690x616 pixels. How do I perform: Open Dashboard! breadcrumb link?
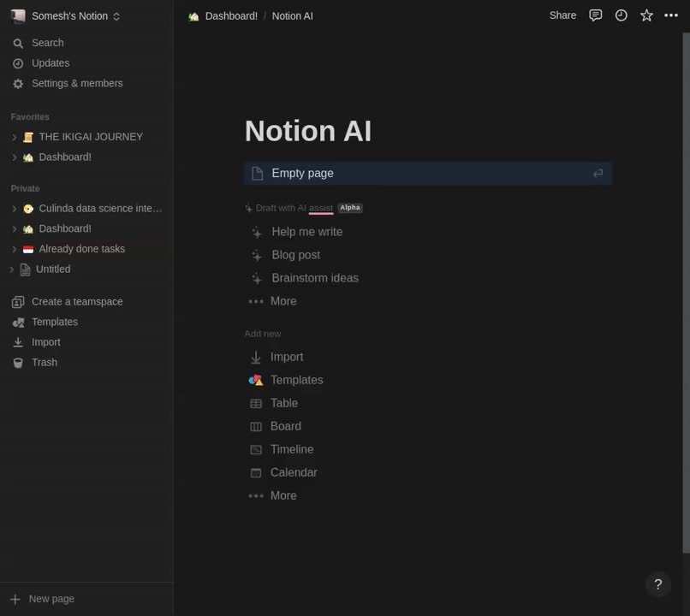[231, 16]
